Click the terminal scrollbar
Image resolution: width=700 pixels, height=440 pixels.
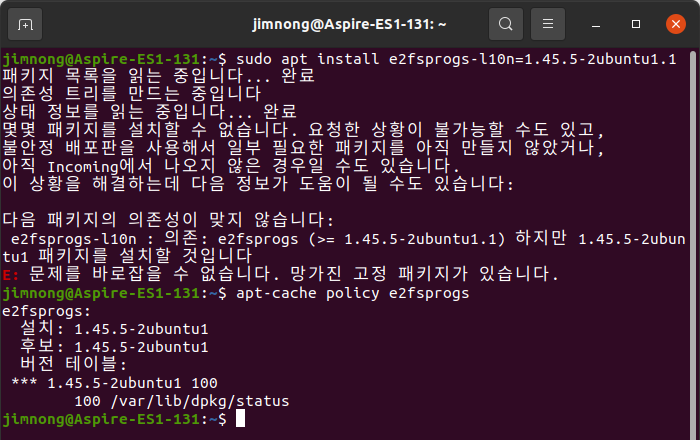click(x=693, y=245)
